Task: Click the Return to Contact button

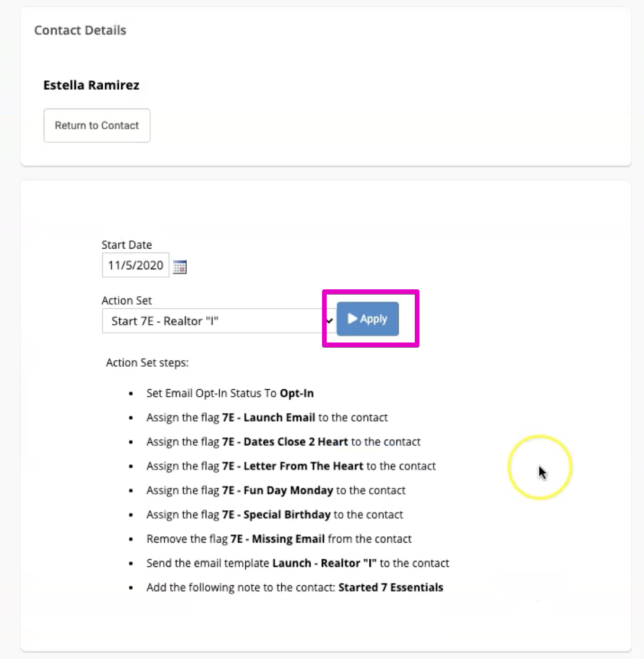Action: 97,125
